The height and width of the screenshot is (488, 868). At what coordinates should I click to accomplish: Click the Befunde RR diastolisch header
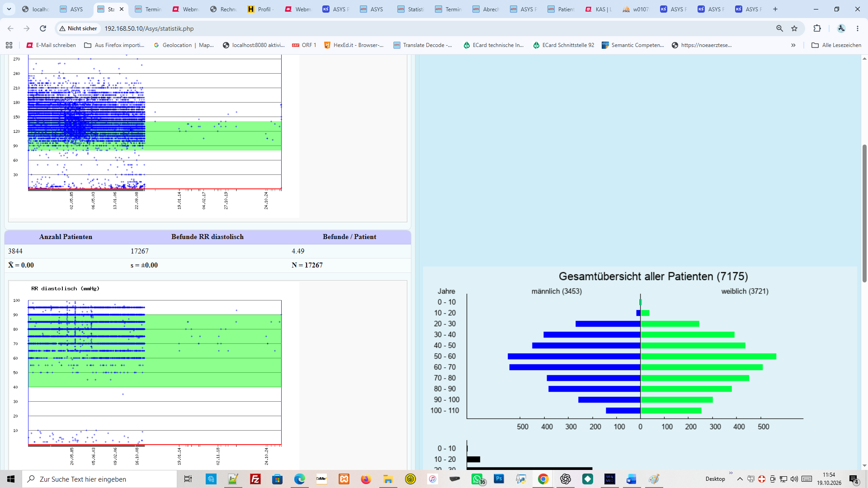pyautogui.click(x=208, y=237)
